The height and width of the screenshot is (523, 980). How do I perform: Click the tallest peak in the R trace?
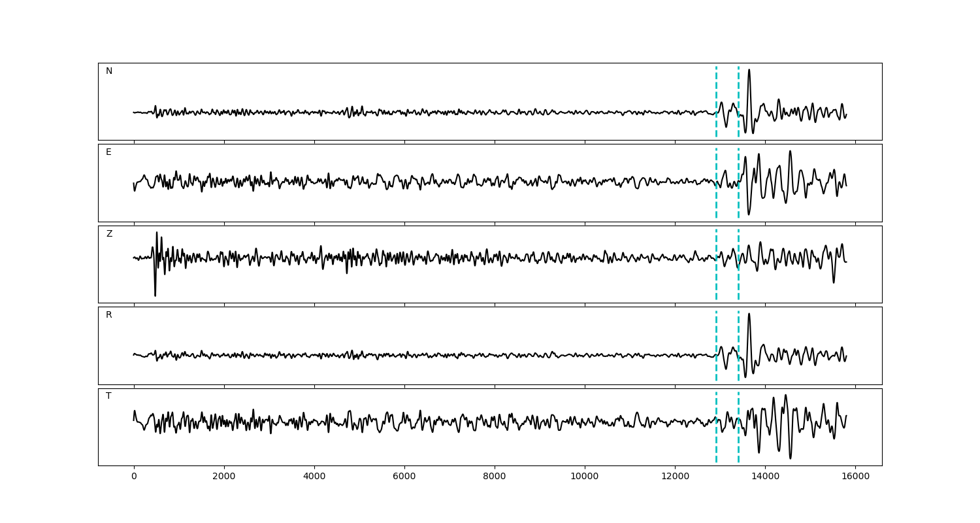tap(749, 314)
